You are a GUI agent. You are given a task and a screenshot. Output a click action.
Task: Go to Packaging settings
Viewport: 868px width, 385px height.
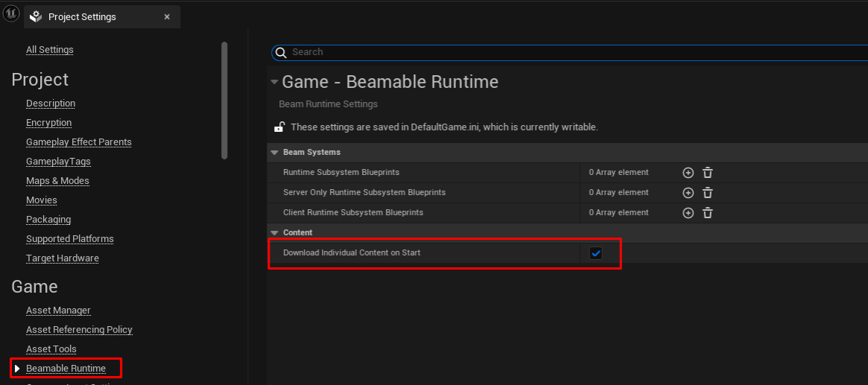click(x=48, y=220)
